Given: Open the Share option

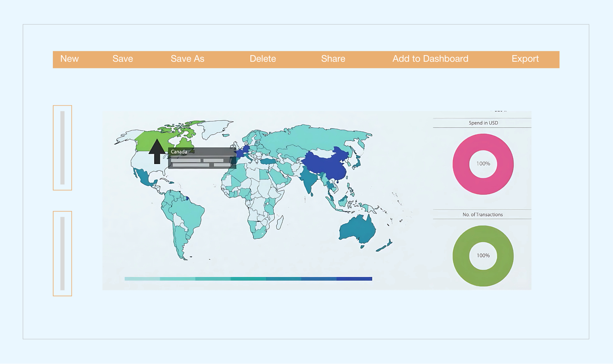Looking at the screenshot, I should pos(333,59).
